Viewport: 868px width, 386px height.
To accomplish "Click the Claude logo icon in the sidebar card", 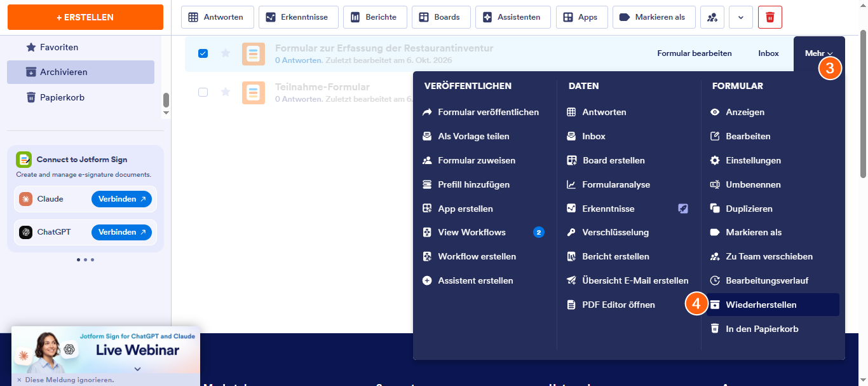I will [x=26, y=199].
